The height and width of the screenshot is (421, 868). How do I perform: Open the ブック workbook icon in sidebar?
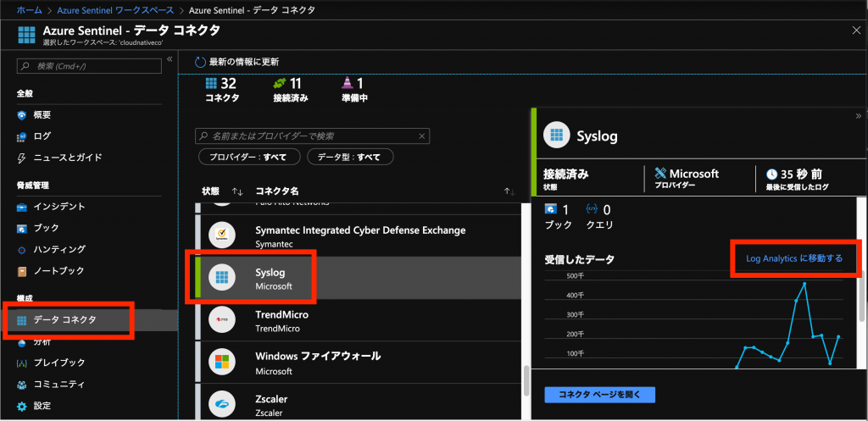coord(22,228)
